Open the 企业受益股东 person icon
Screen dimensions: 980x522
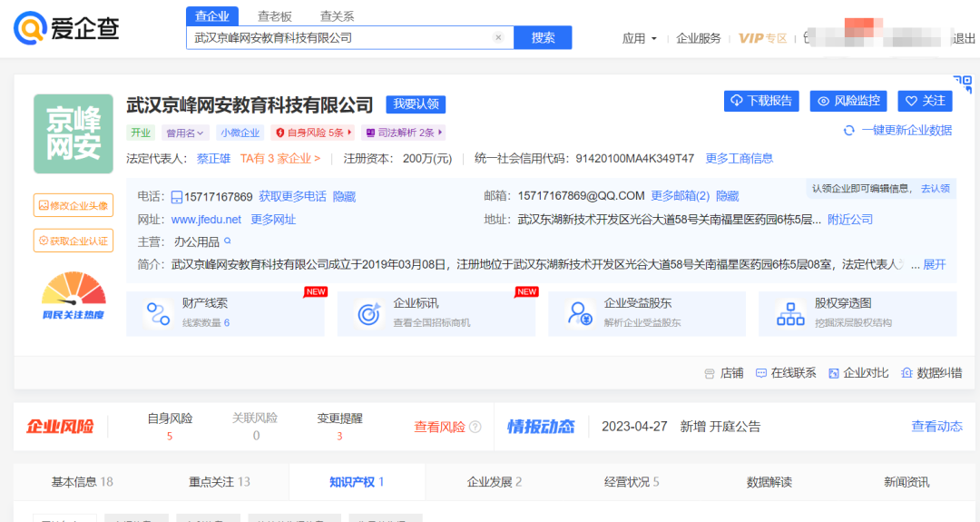click(x=579, y=314)
